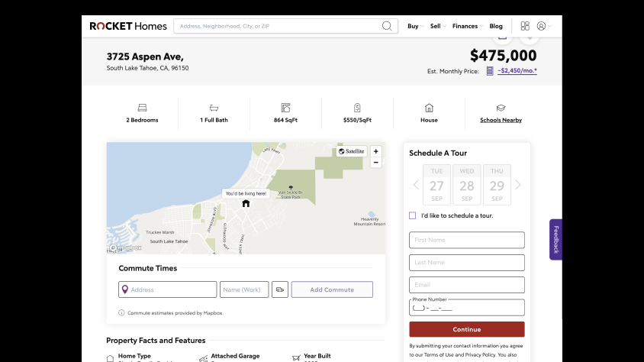Click the commute Address input field

pos(168,289)
